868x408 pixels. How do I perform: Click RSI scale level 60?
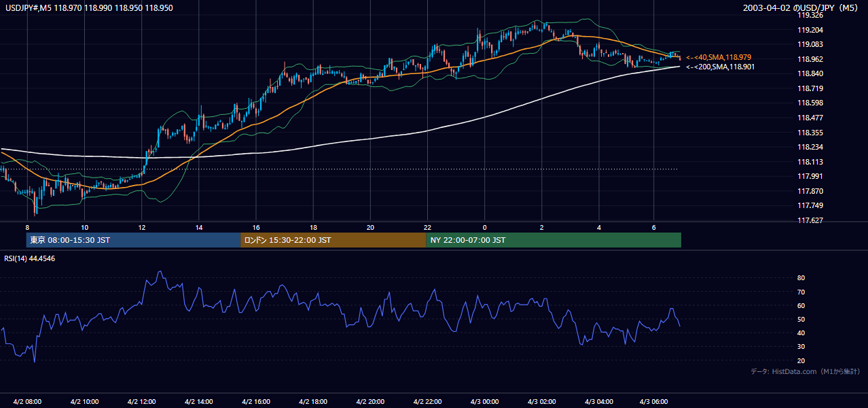[x=801, y=305]
